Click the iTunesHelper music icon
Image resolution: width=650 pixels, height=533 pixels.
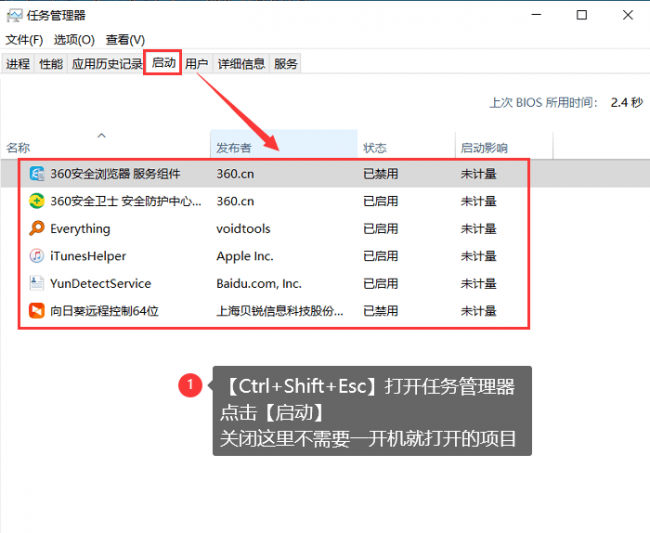(x=37, y=256)
